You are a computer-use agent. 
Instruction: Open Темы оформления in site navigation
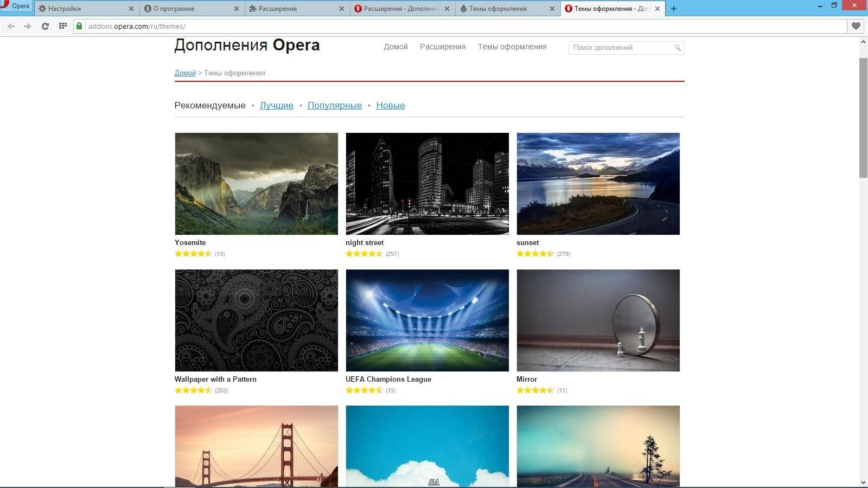pos(512,47)
